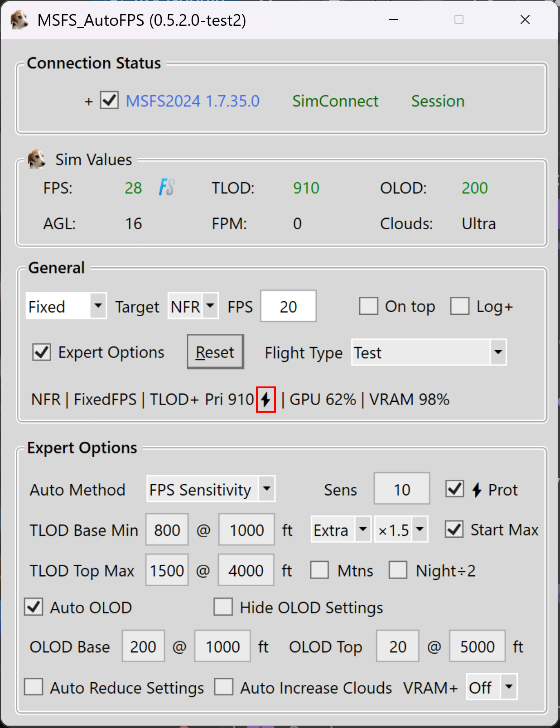The image size is (560, 728).
Task: Click the lightning bolt icon beside Prot
Action: pyautogui.click(x=477, y=490)
